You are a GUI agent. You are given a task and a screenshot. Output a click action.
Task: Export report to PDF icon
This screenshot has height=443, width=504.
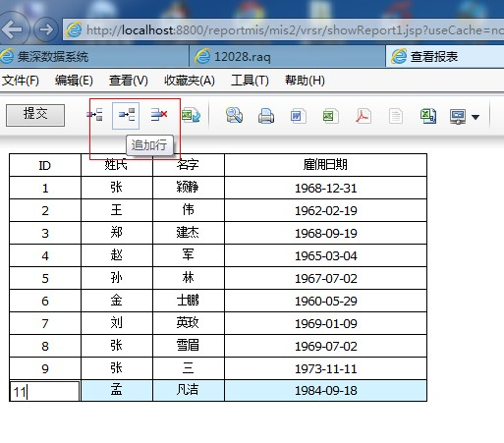(364, 116)
